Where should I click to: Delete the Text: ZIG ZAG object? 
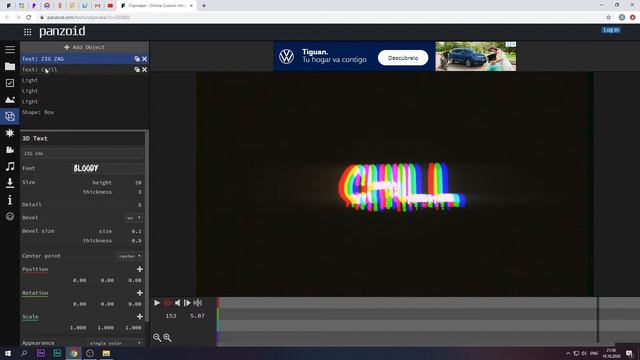[x=144, y=59]
